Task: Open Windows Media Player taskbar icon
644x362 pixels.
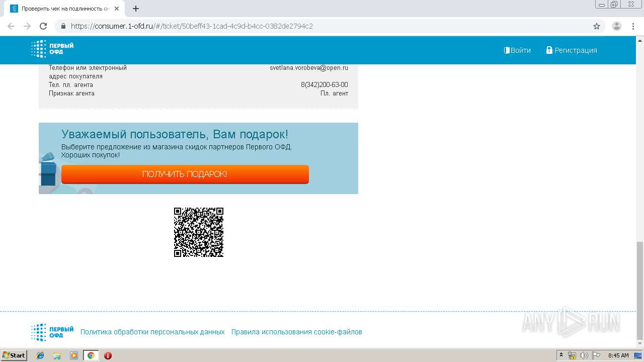Action: click(74, 355)
